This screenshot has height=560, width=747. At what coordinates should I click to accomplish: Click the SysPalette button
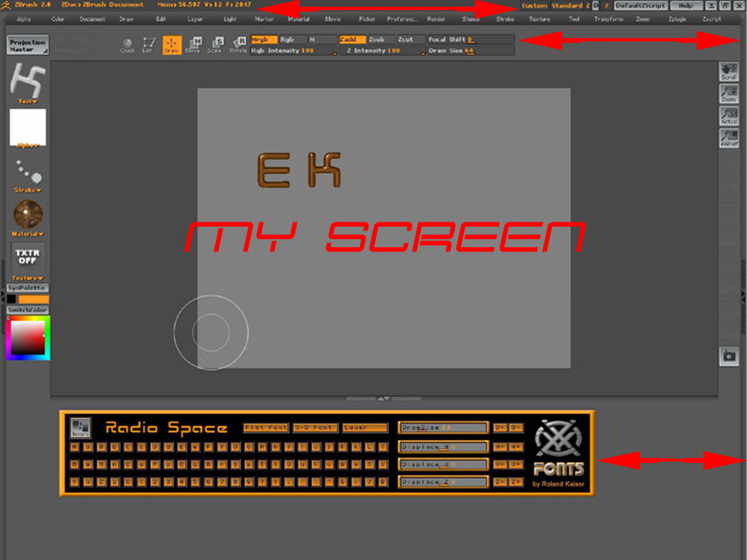[28, 287]
